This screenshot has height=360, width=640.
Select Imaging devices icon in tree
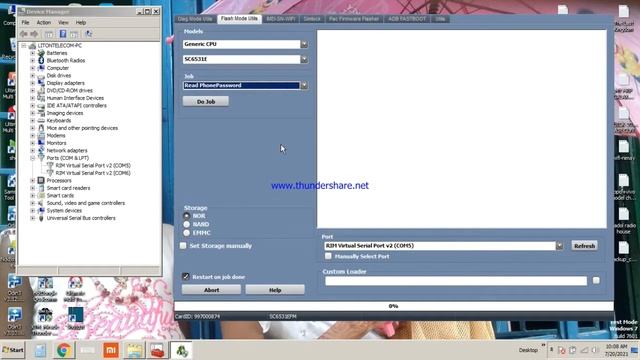point(41,113)
